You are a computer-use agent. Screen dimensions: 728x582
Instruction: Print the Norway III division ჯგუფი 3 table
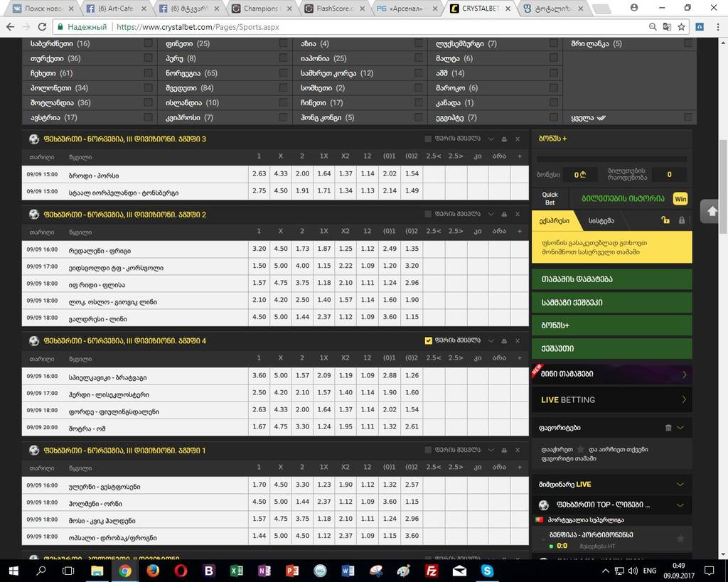click(x=504, y=139)
